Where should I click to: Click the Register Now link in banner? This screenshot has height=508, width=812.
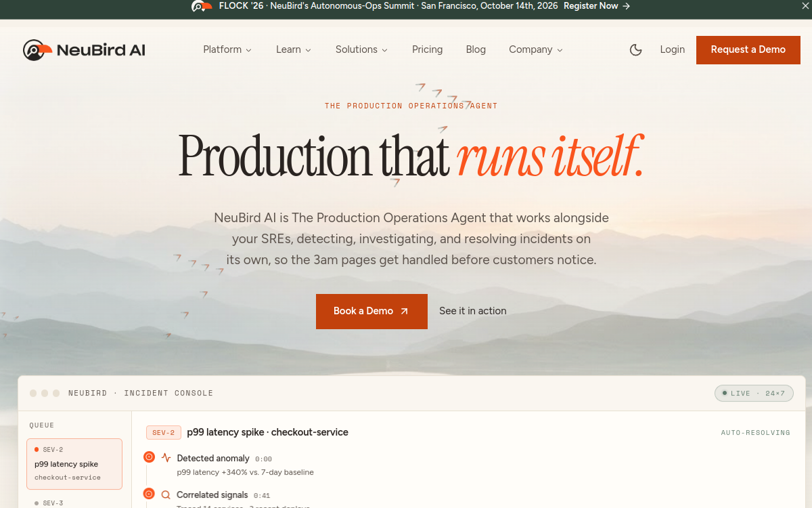point(591,5)
